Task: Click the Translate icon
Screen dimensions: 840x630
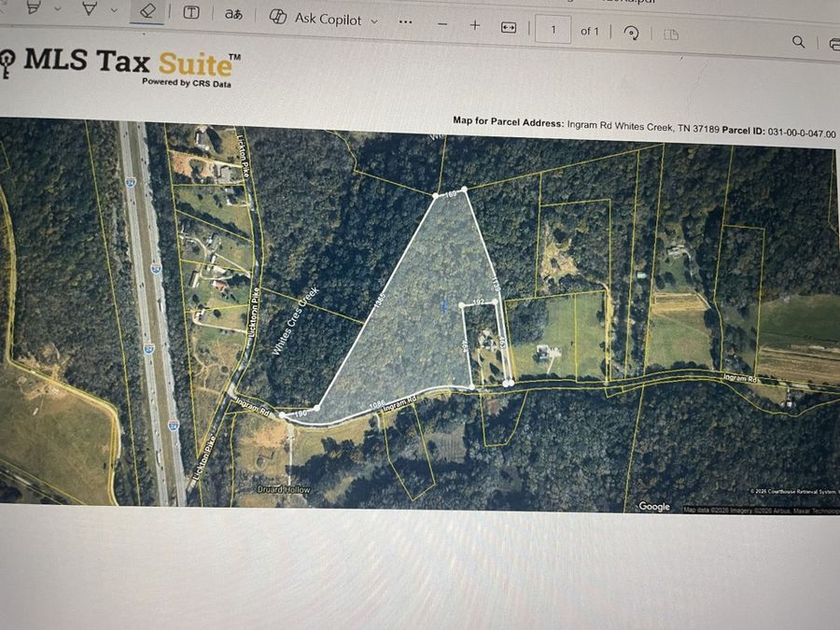Action: 233,14
